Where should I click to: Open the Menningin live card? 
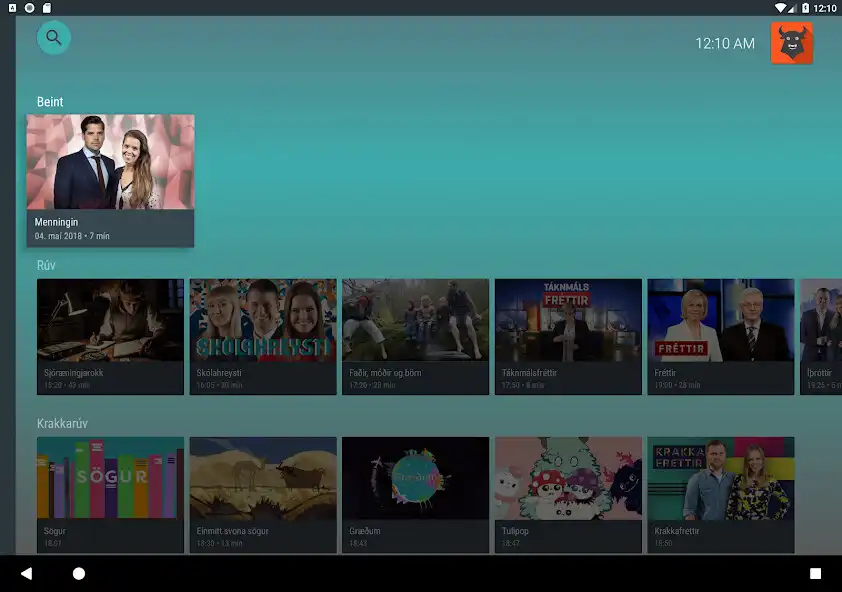pyautogui.click(x=111, y=181)
